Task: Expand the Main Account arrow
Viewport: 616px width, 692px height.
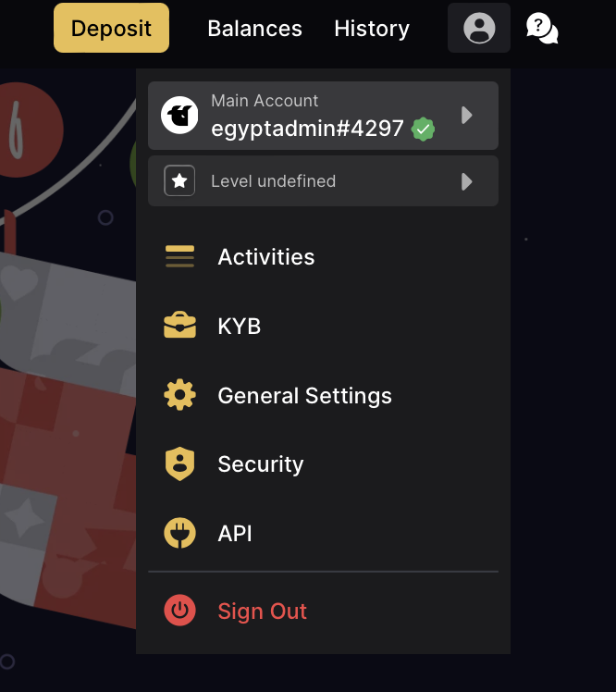Action: tap(466, 116)
